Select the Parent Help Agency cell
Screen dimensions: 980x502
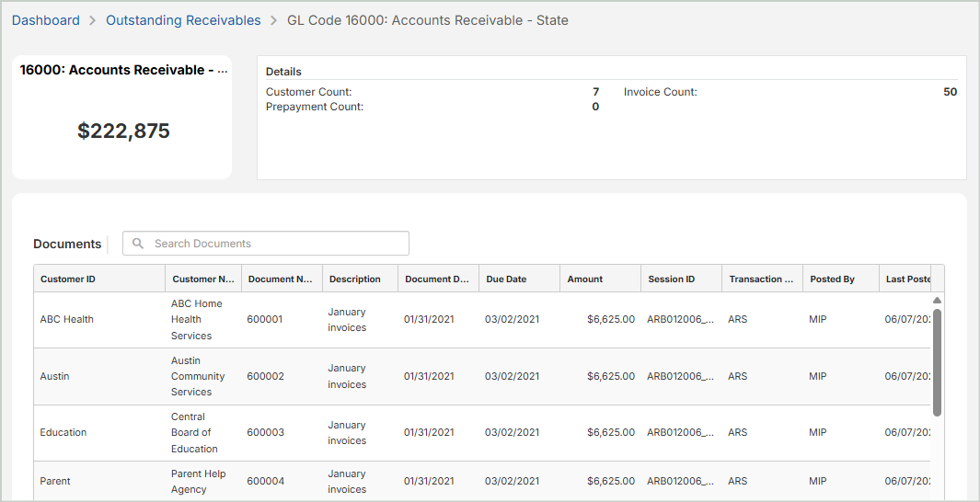pos(198,482)
